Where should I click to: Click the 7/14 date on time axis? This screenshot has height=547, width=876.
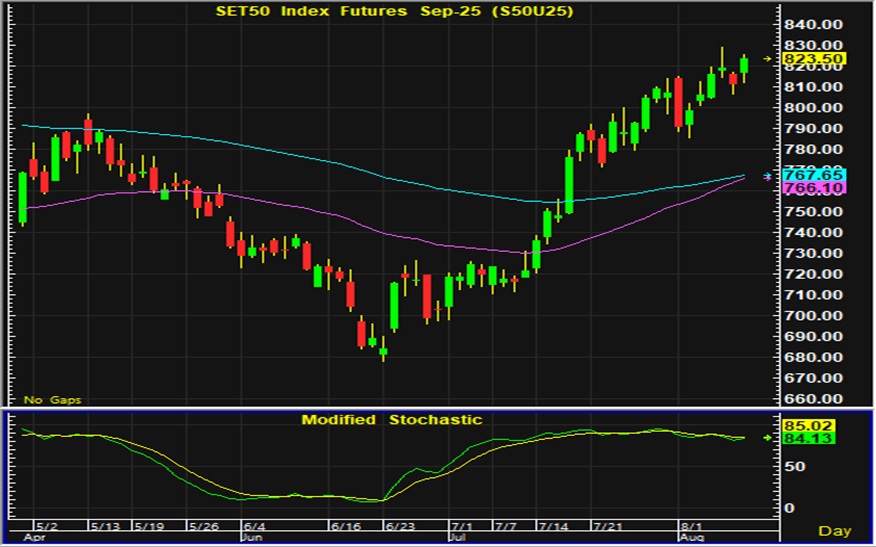click(551, 525)
